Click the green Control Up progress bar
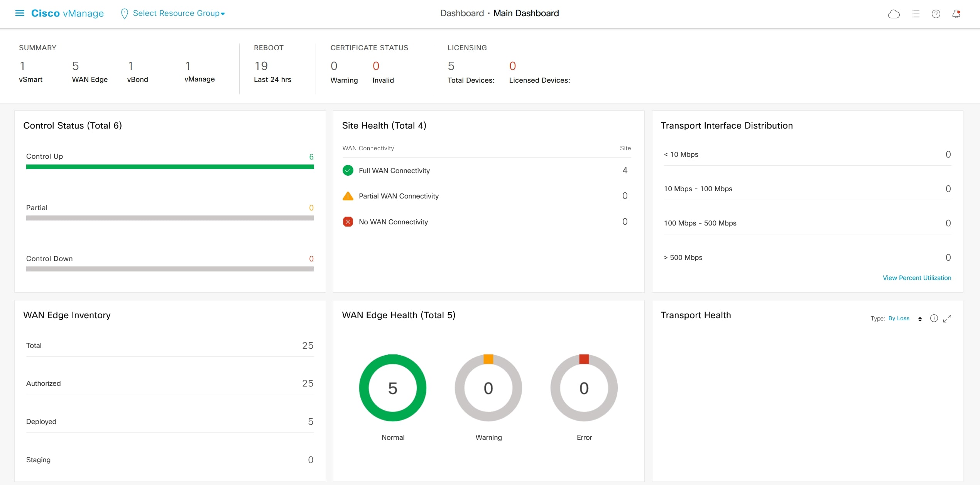 pyautogui.click(x=170, y=167)
